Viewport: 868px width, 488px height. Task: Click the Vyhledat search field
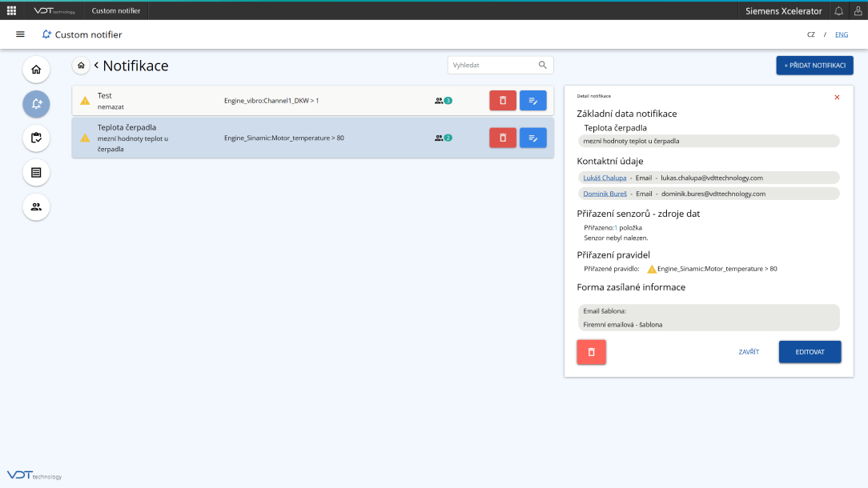click(492, 65)
